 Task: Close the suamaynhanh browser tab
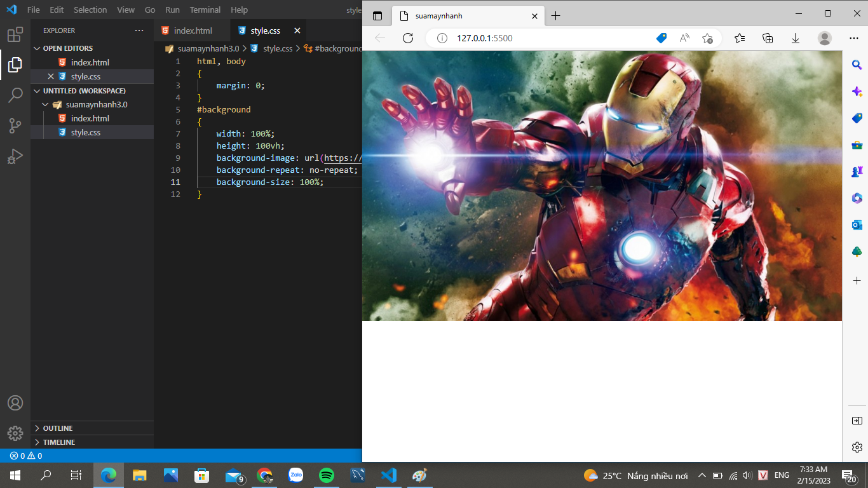point(534,16)
